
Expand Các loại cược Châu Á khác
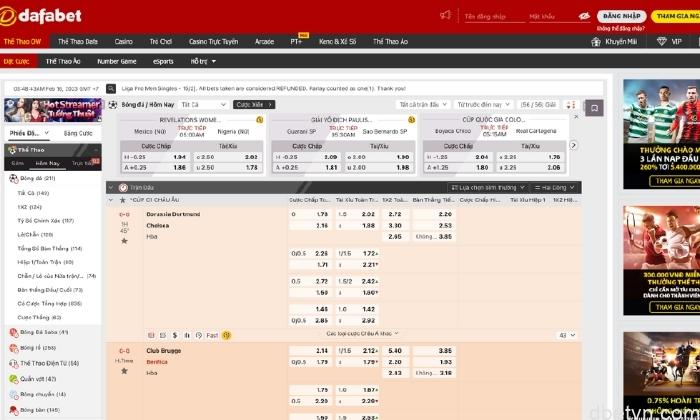[x=362, y=333]
